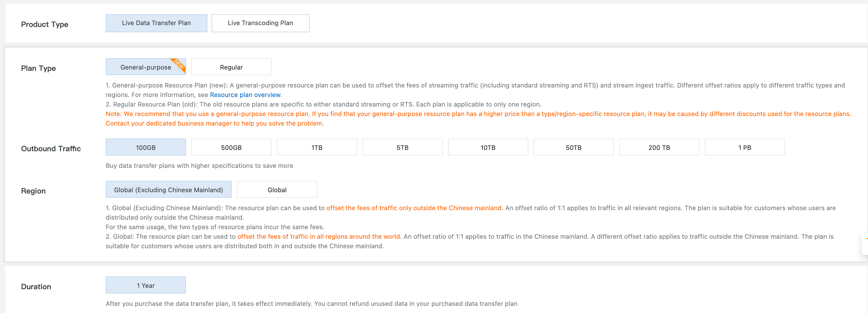The image size is (868, 313).
Task: Choose the Regular plan type
Action: click(x=231, y=67)
